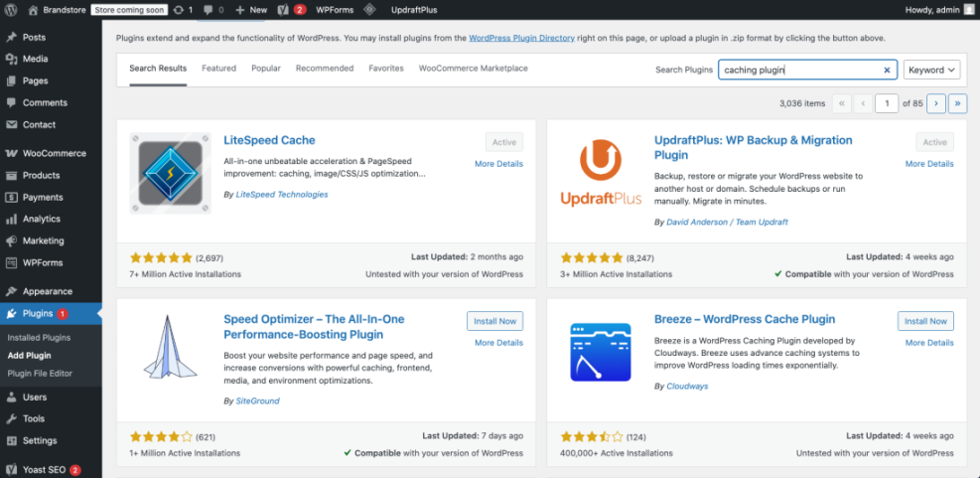Click the UpdraftPlus logo thumbnail

pos(601,173)
